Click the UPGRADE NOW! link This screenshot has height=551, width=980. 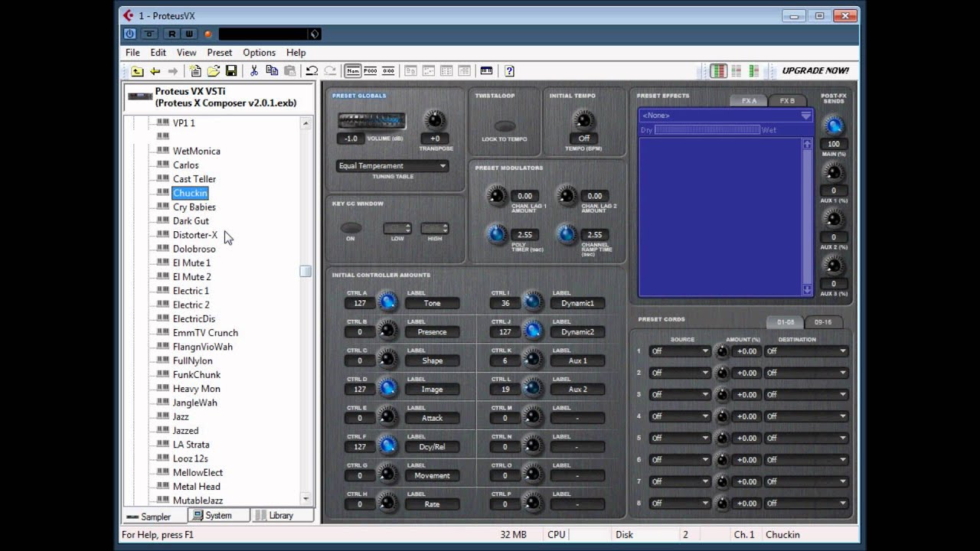click(x=815, y=70)
